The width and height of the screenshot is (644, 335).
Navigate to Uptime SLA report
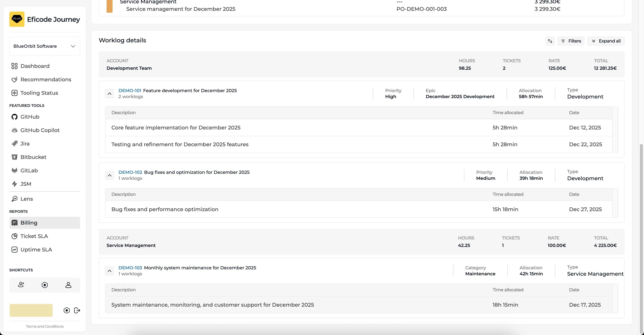coord(36,250)
